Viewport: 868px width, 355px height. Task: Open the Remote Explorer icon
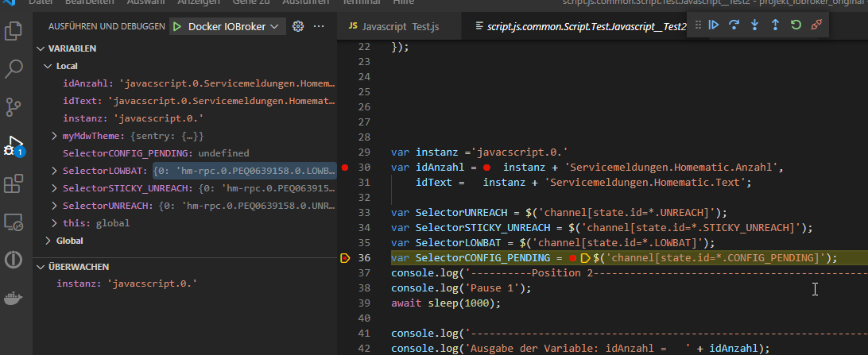(x=14, y=222)
